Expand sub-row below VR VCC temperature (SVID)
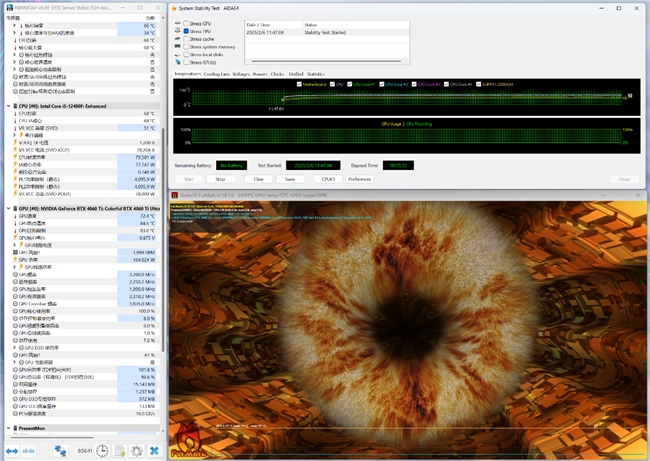The width and height of the screenshot is (650, 461). pos(15,135)
